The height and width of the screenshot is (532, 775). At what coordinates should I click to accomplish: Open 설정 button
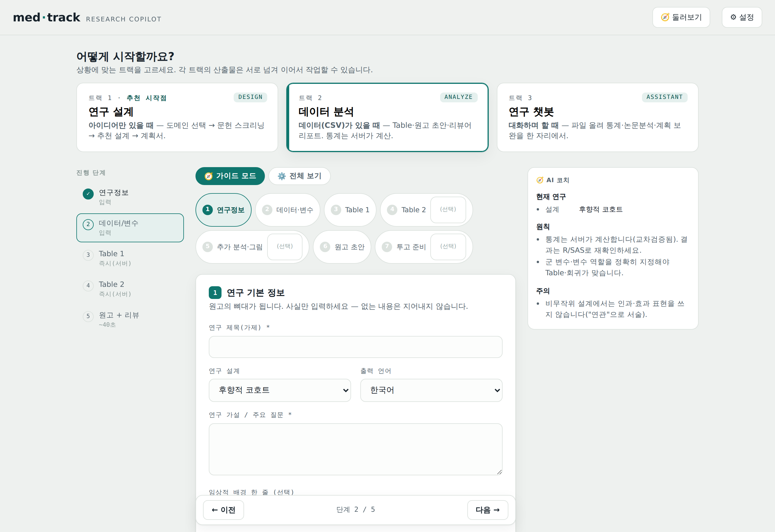pos(742,17)
